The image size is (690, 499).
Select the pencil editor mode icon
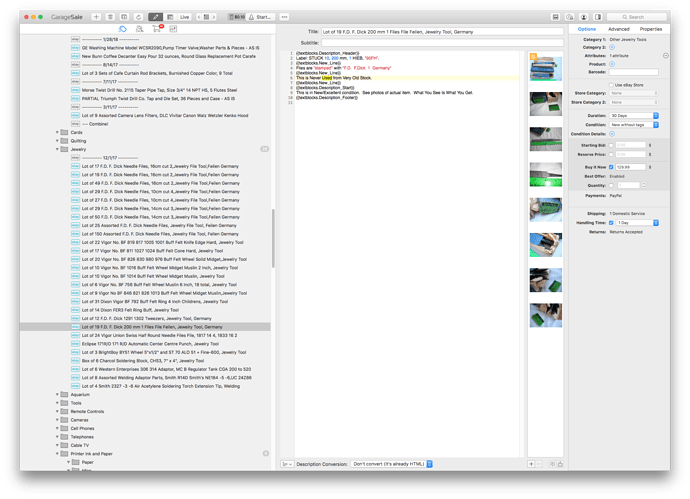tap(155, 17)
